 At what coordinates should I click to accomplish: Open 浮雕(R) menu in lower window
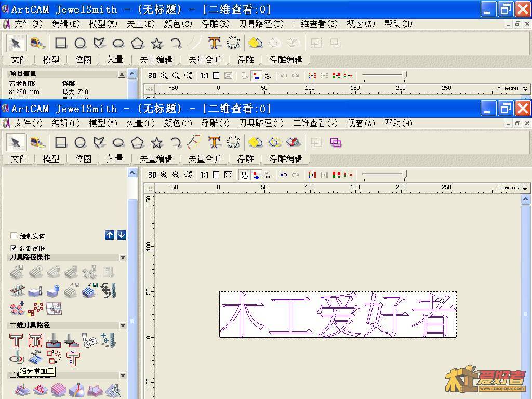215,123
